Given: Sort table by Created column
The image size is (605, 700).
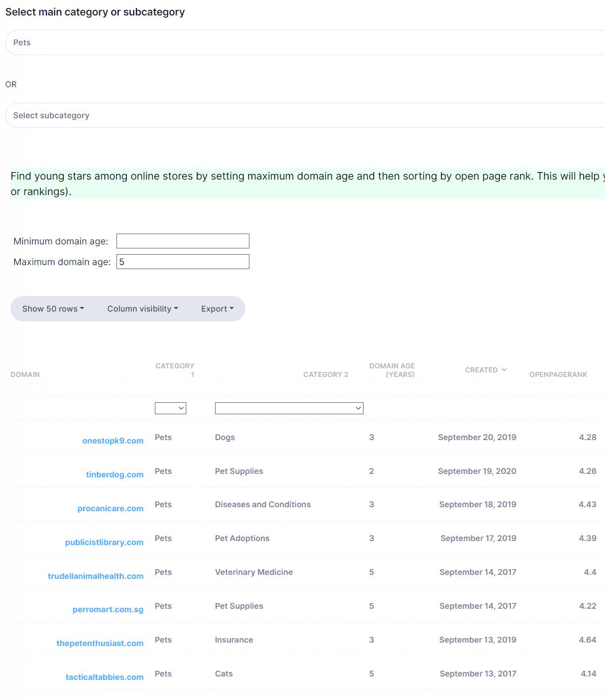Looking at the screenshot, I should click(482, 370).
